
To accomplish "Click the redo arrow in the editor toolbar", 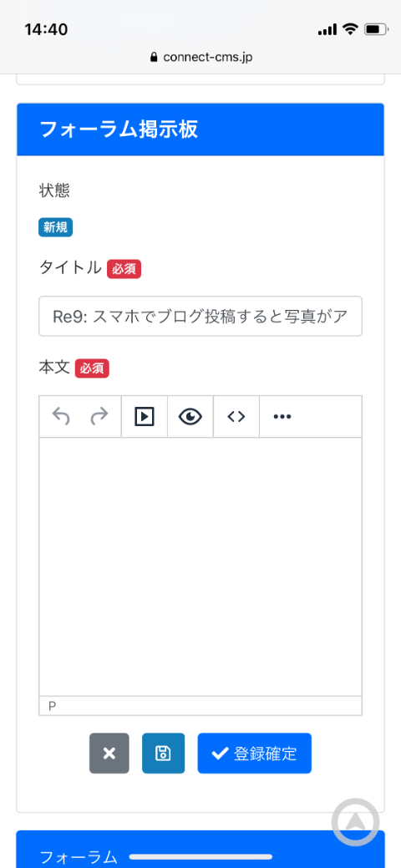I will click(x=99, y=416).
